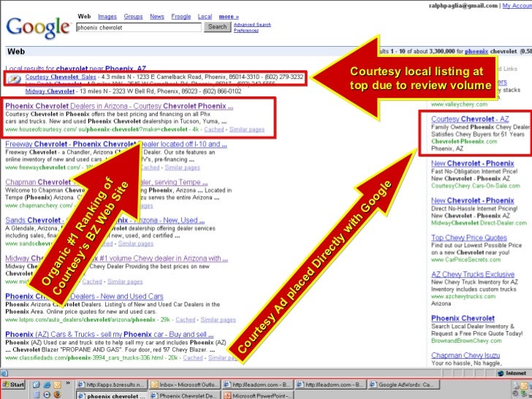532x399 pixels.
Task: Open Cached link for houseofcourtesy.com result
Action: point(213,129)
